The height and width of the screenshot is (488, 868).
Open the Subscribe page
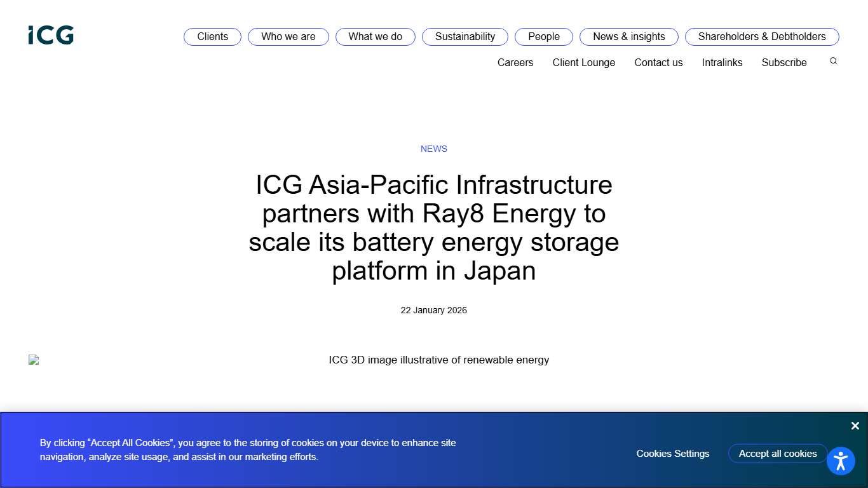tap(784, 62)
